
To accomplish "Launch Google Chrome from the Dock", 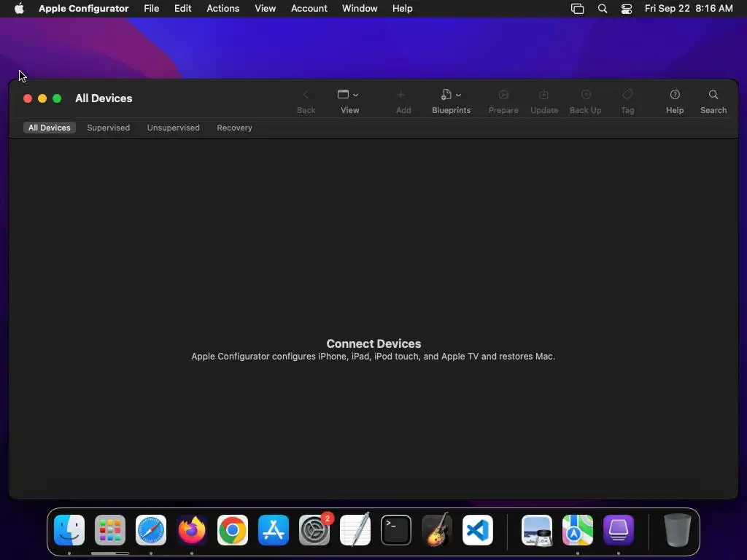I will [x=233, y=529].
